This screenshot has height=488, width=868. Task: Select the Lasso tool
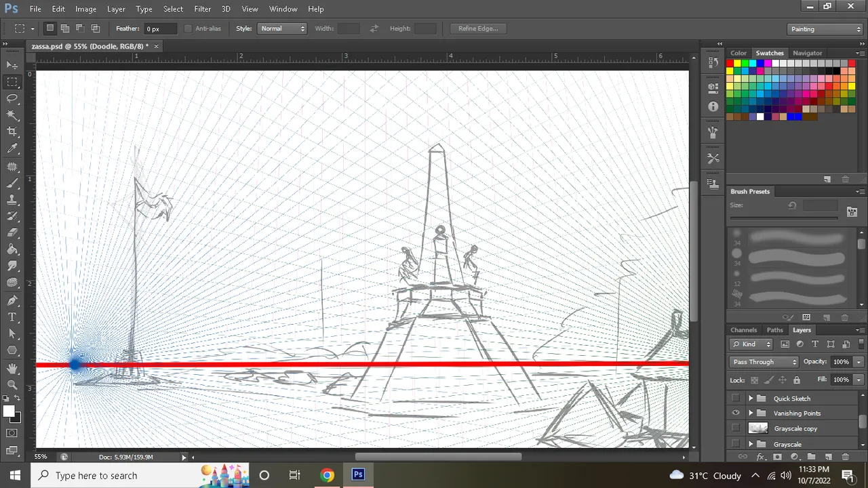(12, 99)
